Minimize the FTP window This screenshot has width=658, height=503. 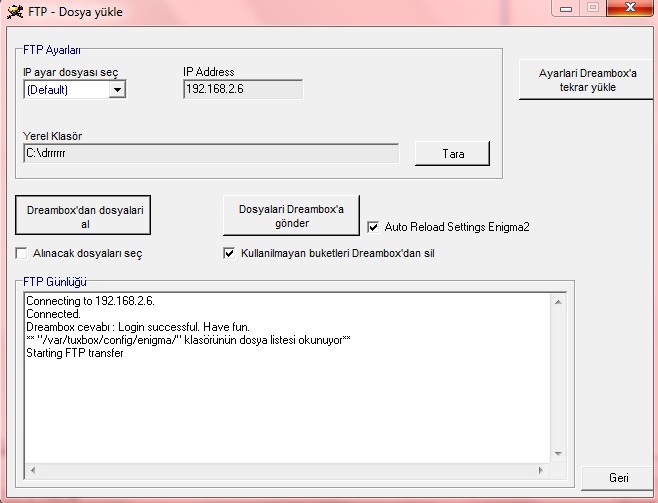click(566, 9)
